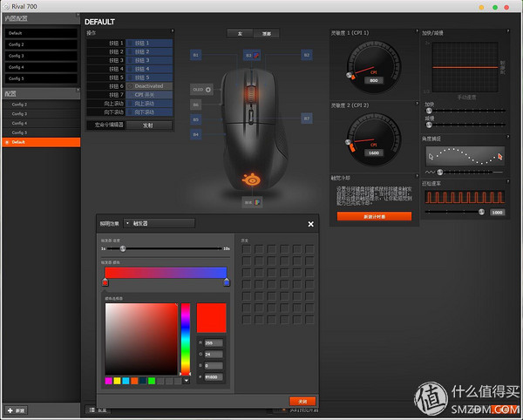Screen dimensions: 523x420
Task: Select the Default config in the config list
Action: [x=40, y=141]
